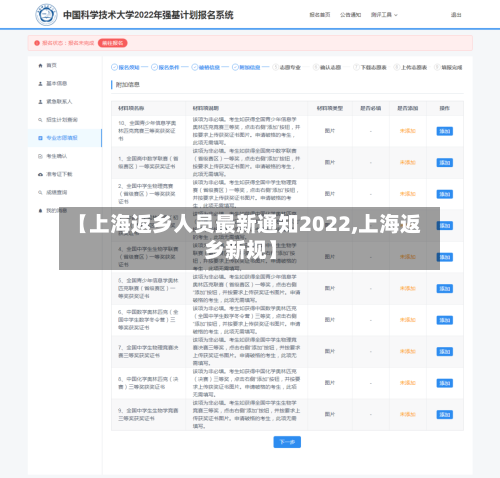Click step 6 circle for 确认志愿
This screenshot has width=500, height=478.
(x=316, y=67)
